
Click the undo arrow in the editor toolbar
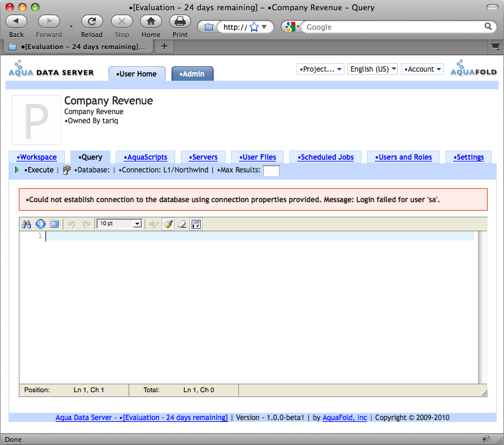[x=72, y=224]
